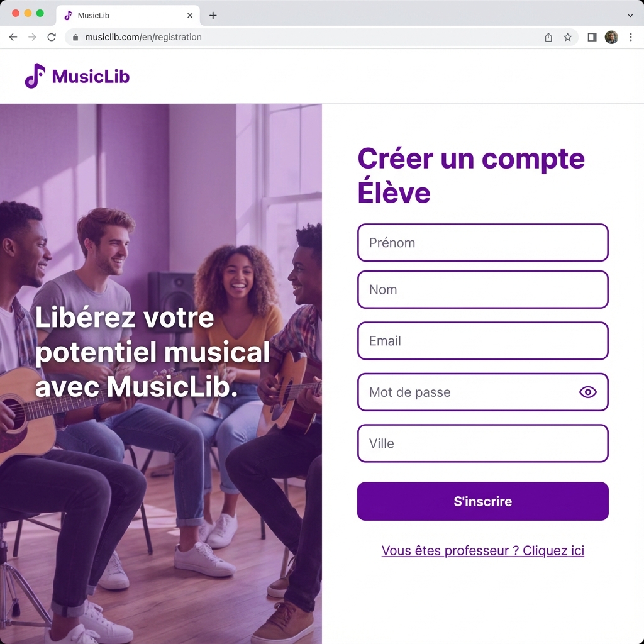Go back with the browser back arrow
This screenshot has height=644, width=644.
[x=13, y=37]
